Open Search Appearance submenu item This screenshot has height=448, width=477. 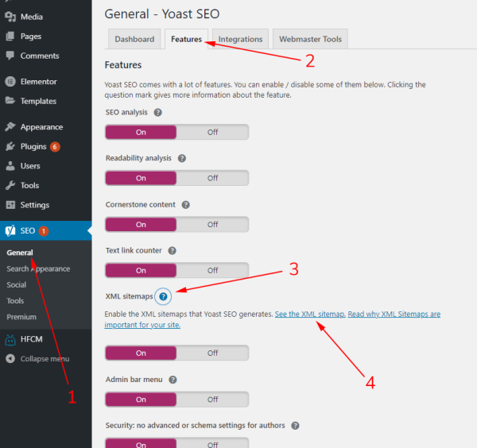[x=38, y=269]
